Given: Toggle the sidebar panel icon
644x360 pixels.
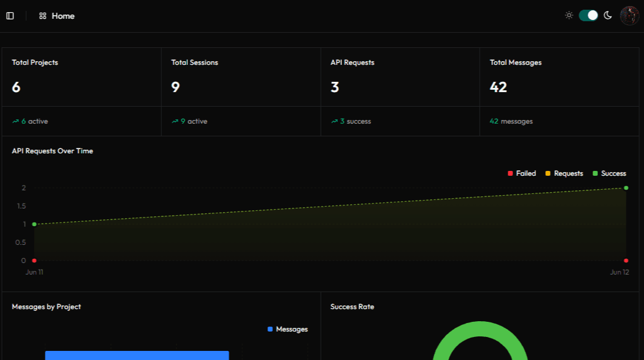Looking at the screenshot, I should coord(10,16).
